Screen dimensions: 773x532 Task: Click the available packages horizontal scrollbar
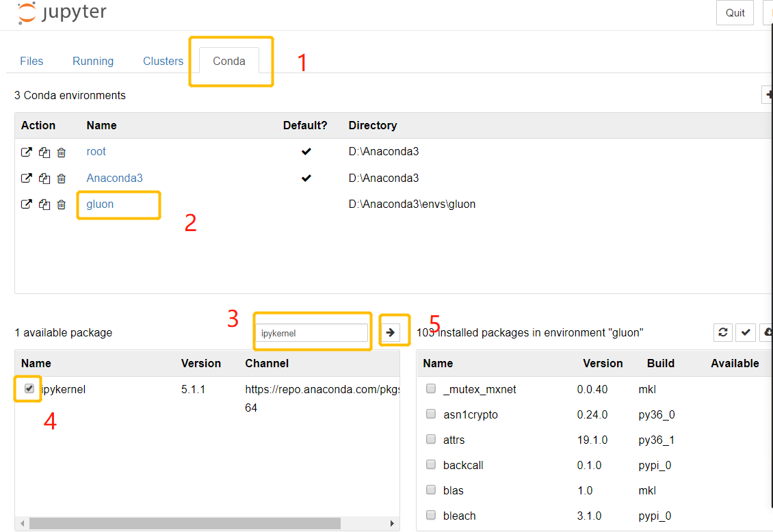[x=185, y=523]
